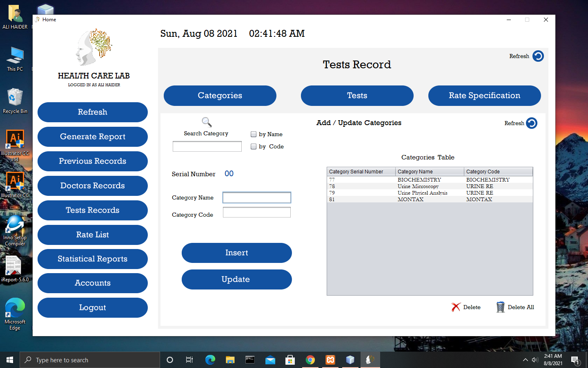Click the red X Delete icon

(x=455, y=307)
